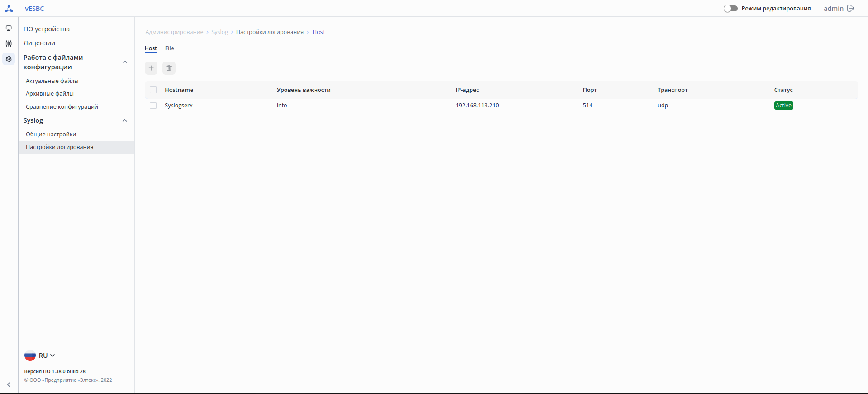
Task: Check the Syslogserv row checkbox
Action: tap(153, 106)
